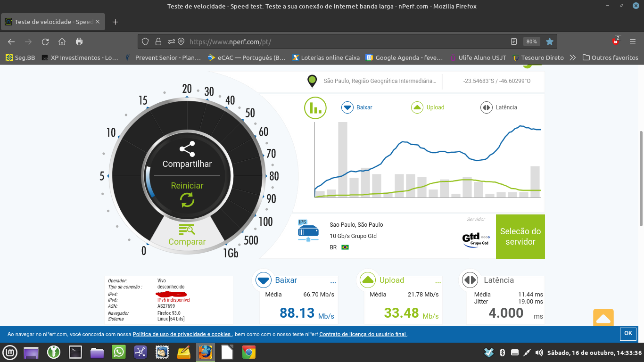This screenshot has width=644, height=362.
Task: Click orange scroll-to-top cloud button
Action: [603, 318]
